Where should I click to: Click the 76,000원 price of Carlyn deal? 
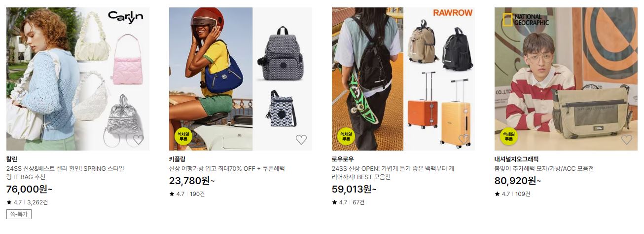[x=29, y=190]
